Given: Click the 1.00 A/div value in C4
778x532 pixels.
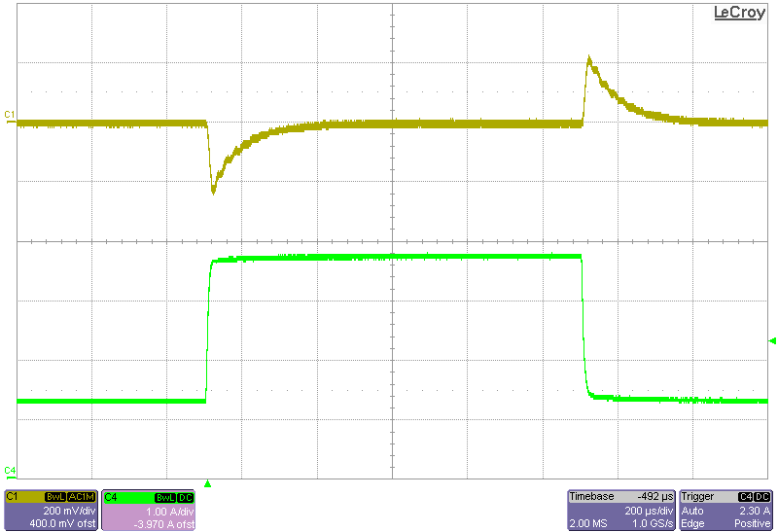Looking at the screenshot, I should (x=169, y=512).
